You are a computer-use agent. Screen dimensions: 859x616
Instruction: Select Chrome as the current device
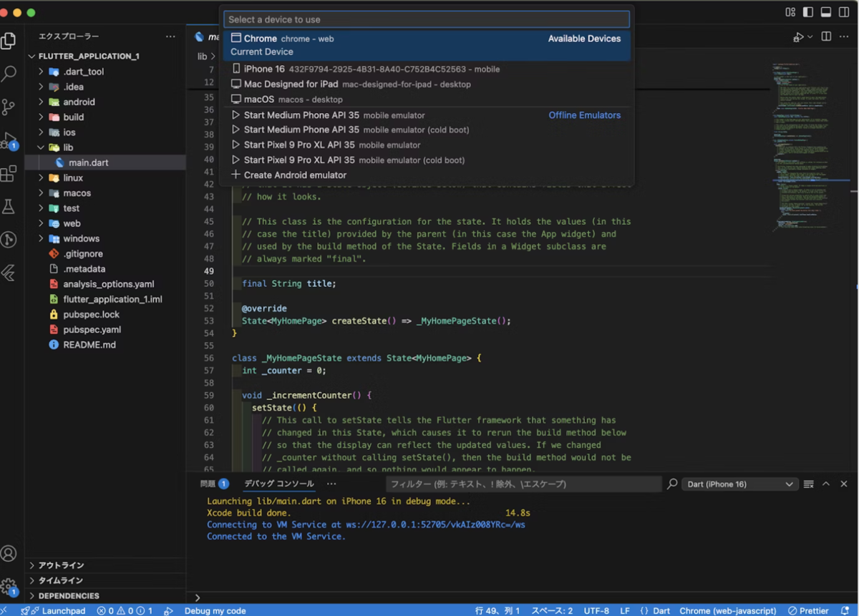pyautogui.click(x=427, y=45)
